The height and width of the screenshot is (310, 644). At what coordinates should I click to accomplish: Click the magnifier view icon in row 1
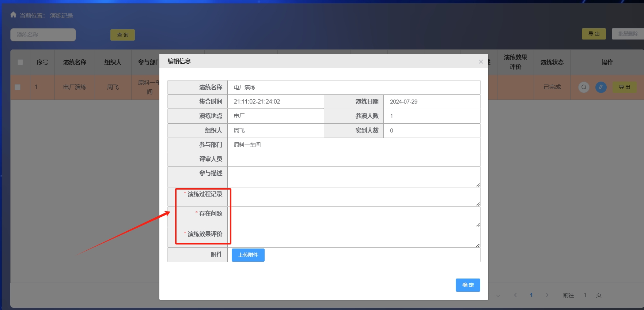click(x=584, y=87)
